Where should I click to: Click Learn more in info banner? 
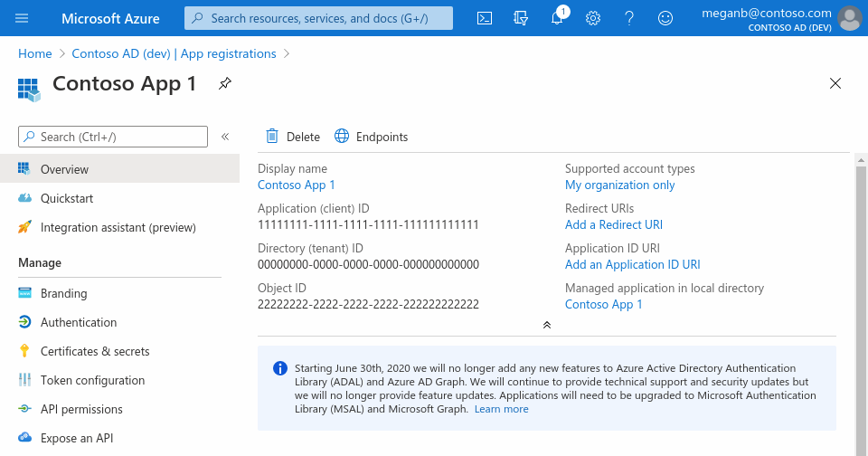(501, 409)
